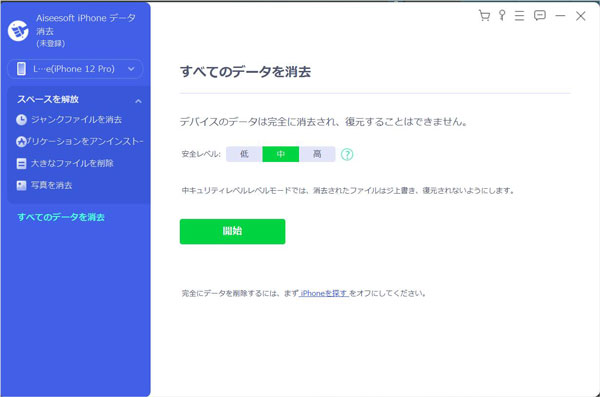
Task: Open the hamburger menu icon
Action: [x=519, y=16]
